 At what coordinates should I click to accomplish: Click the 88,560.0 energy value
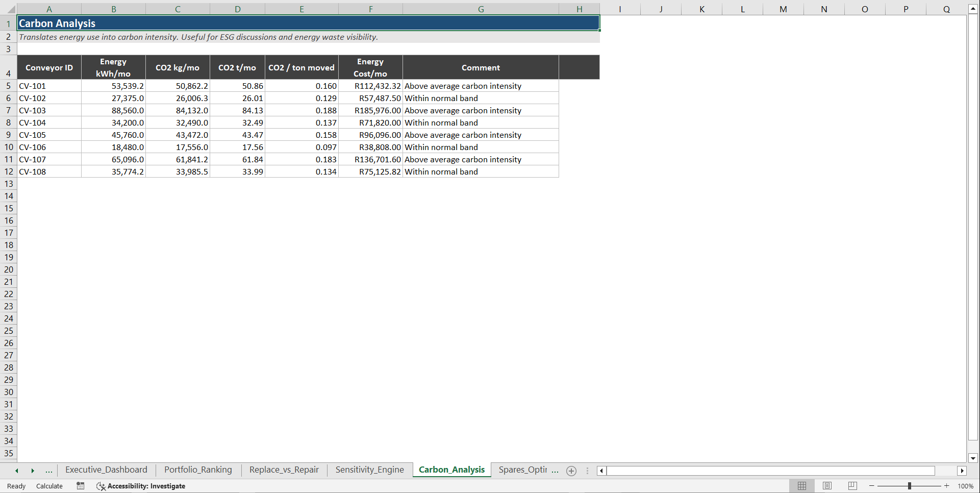coord(113,110)
